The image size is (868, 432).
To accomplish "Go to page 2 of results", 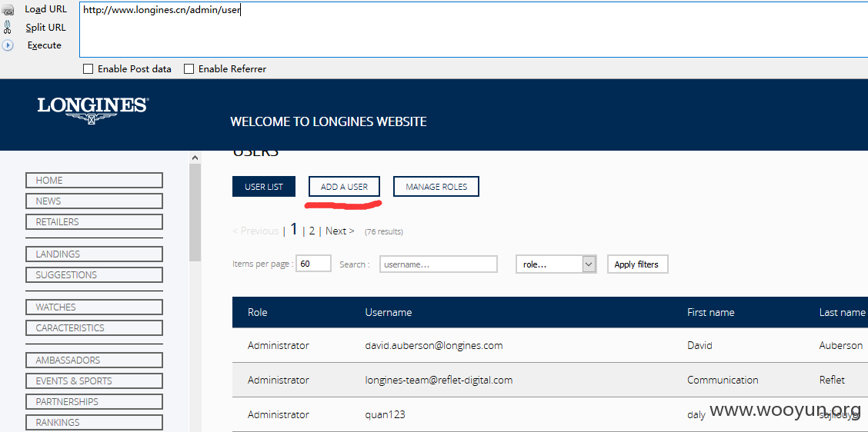I will click(x=312, y=231).
